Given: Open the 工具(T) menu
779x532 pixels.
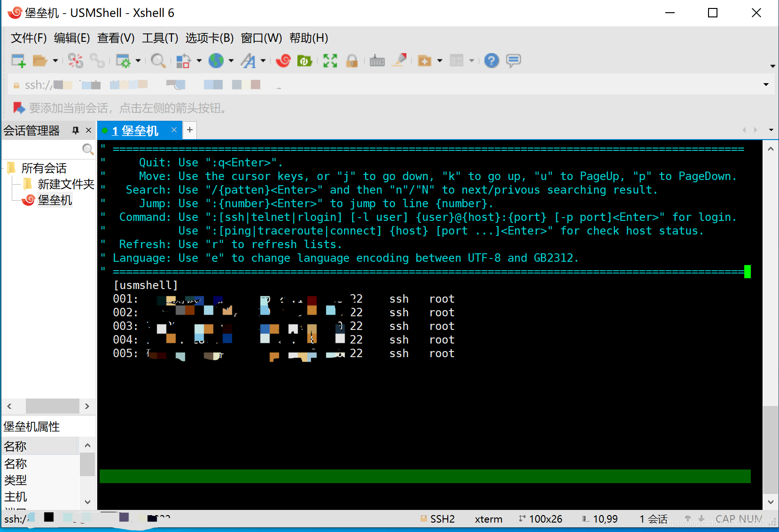Looking at the screenshot, I should (160, 38).
